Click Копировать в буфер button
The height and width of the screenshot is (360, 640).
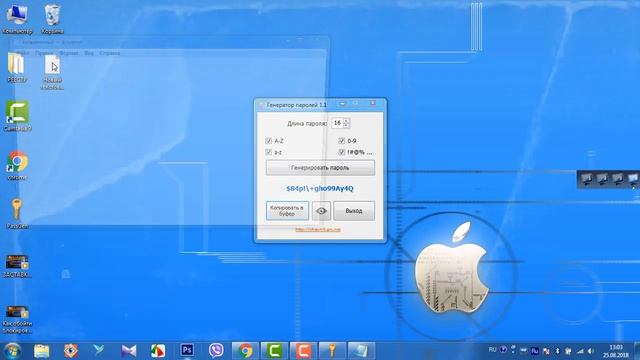[287, 211]
